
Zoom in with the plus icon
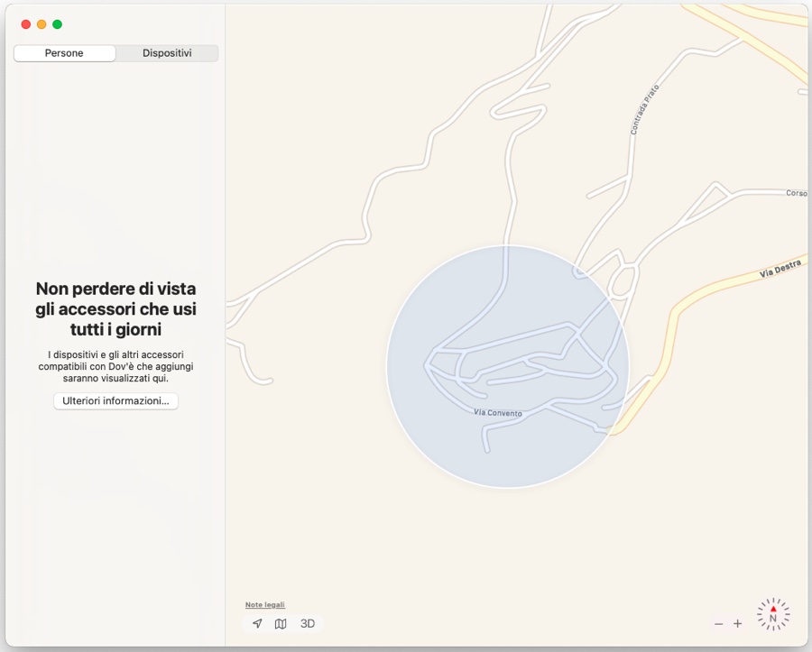(x=738, y=623)
